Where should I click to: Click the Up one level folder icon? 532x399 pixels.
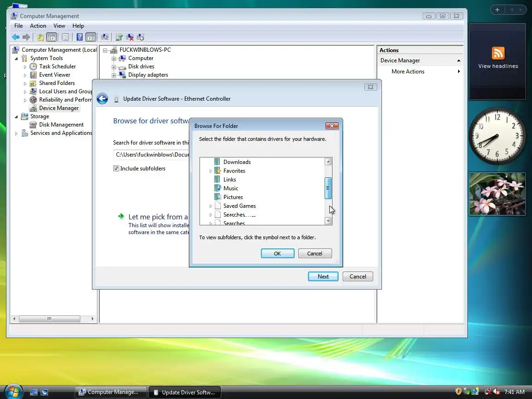pos(40,37)
